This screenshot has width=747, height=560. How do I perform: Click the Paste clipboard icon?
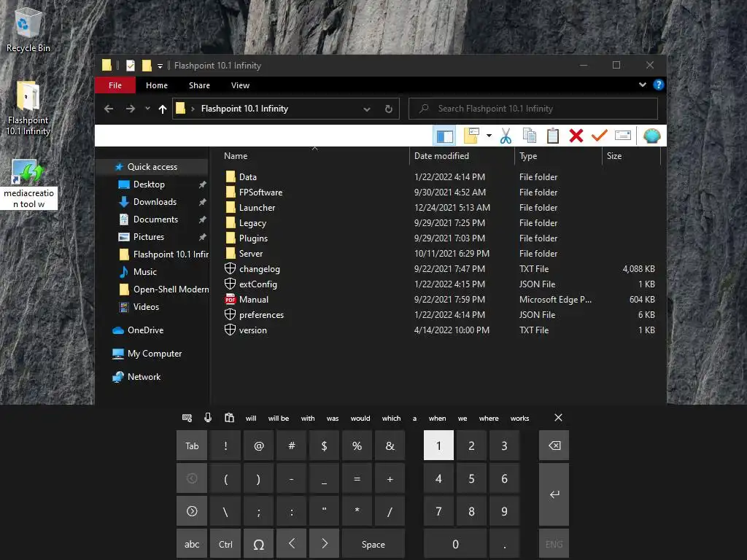coord(553,136)
